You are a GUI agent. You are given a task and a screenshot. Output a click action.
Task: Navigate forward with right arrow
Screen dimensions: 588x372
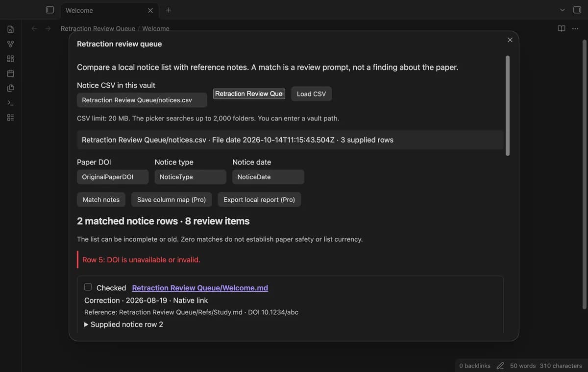coord(48,28)
